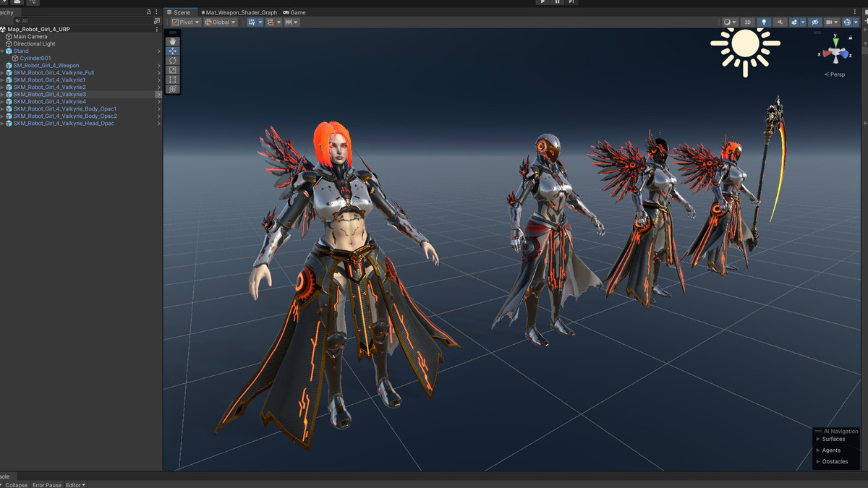This screenshot has width=868, height=488.
Task: Select the Map_Robot_Girl_4_URP scene row
Action: (80, 30)
